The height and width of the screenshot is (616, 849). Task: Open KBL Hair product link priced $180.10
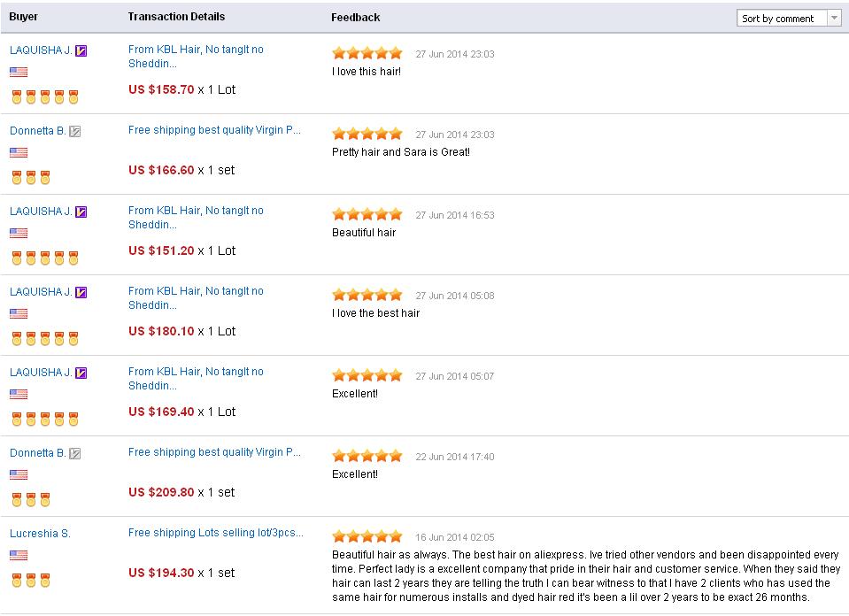coord(196,297)
